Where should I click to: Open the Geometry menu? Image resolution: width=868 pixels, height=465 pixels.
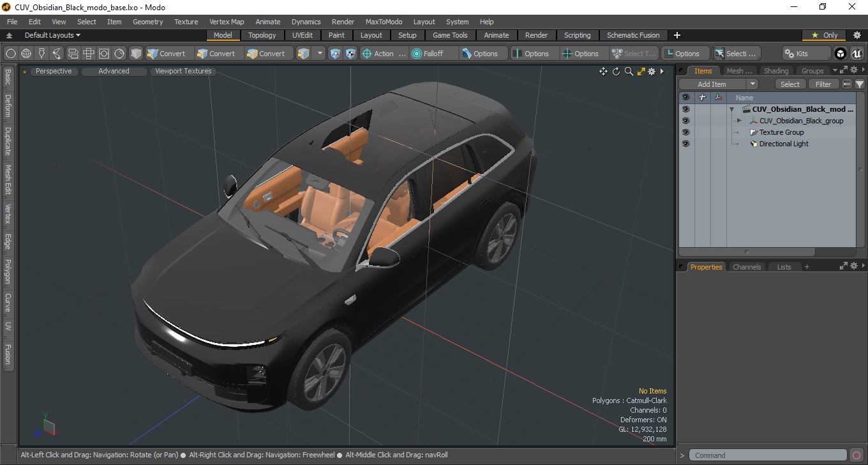(x=147, y=22)
